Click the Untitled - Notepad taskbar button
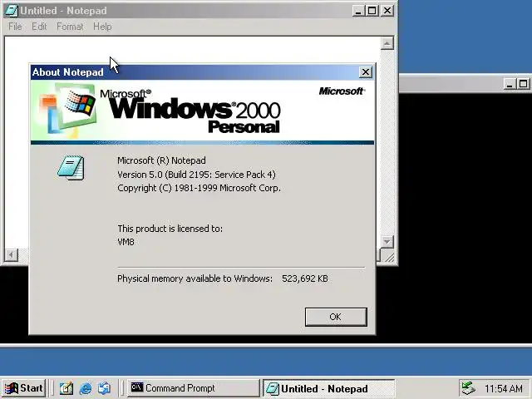Viewport: 532px width, 399px height. coord(329,388)
